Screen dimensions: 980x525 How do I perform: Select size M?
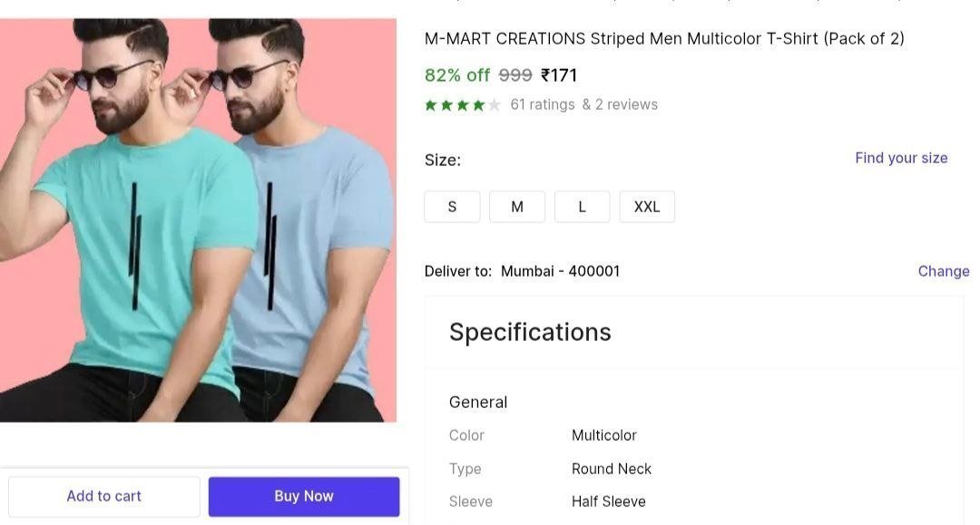pyautogui.click(x=517, y=207)
